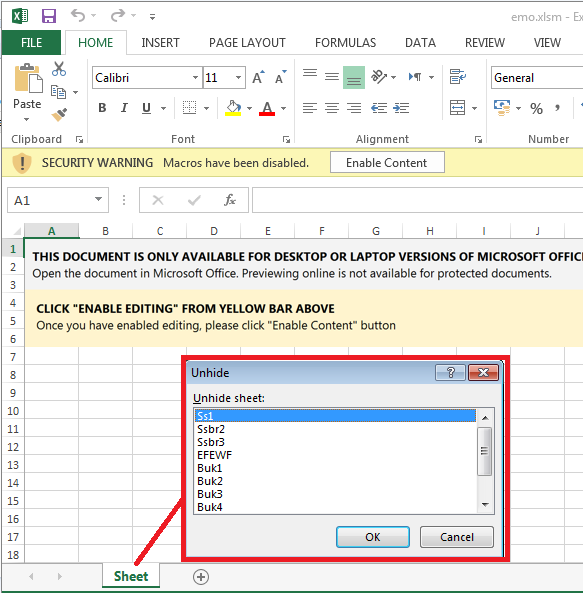Redo the last action
Image resolution: width=584 pixels, height=593 pixels.
click(118, 16)
